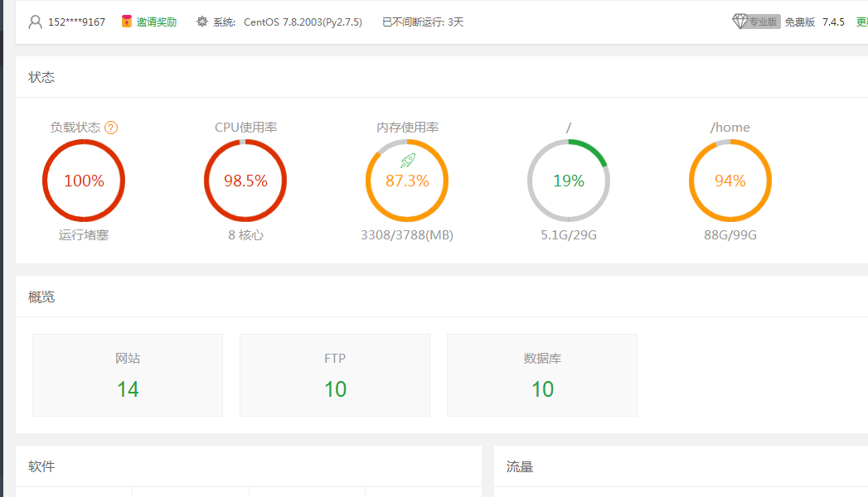
Task: Open the 邀请奖励 invite reward link
Action: [x=157, y=22]
